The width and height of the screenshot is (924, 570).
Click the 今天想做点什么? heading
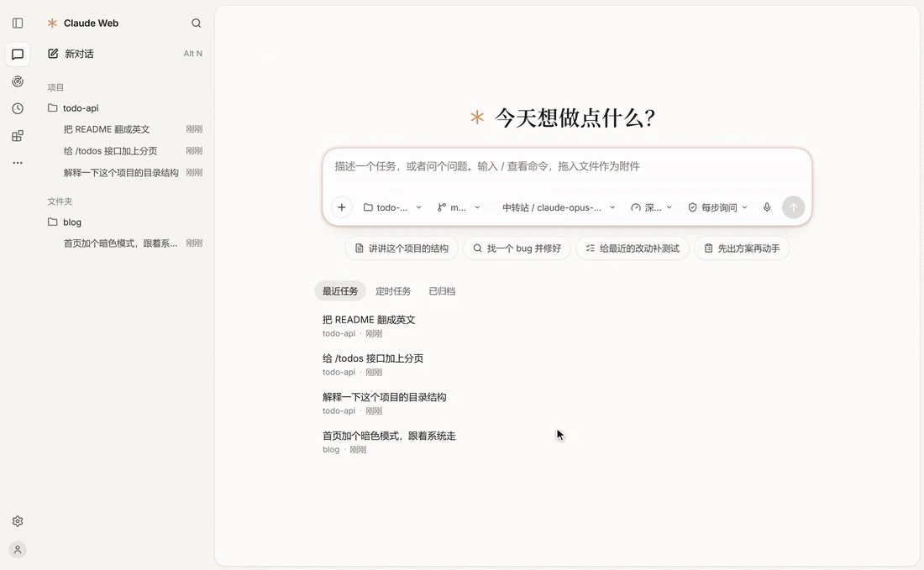(x=575, y=118)
